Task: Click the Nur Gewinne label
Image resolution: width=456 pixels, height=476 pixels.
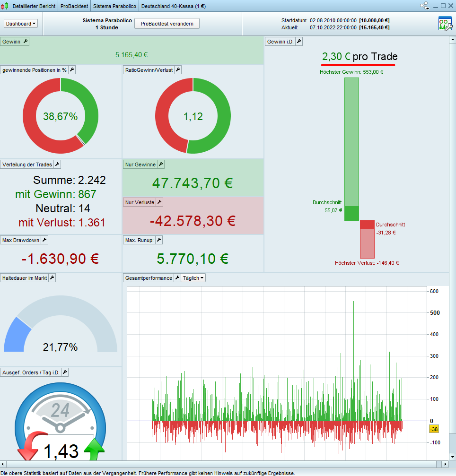Action: click(x=140, y=164)
